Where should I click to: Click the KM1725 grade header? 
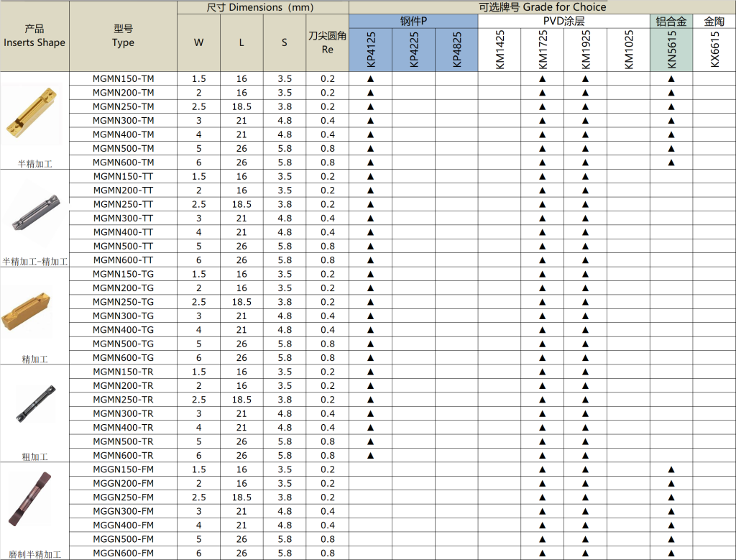coord(543,50)
